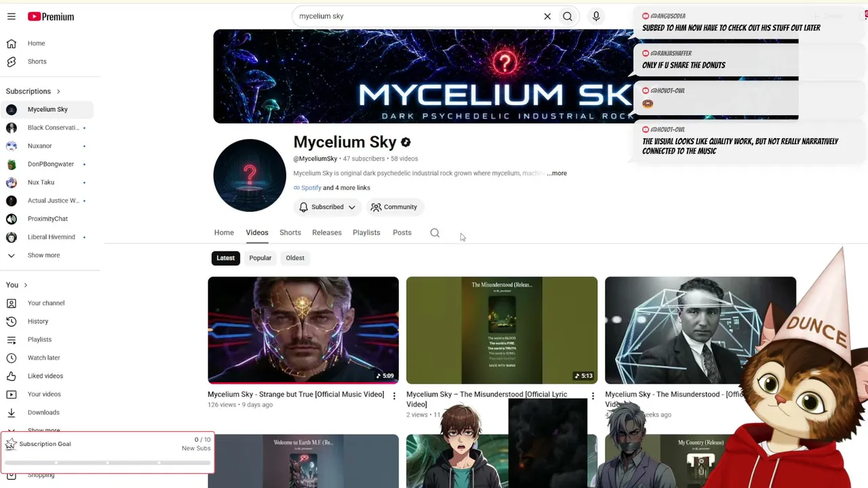Image resolution: width=868 pixels, height=488 pixels.
Task: Search within the channel using magnifier icon
Action: [435, 233]
